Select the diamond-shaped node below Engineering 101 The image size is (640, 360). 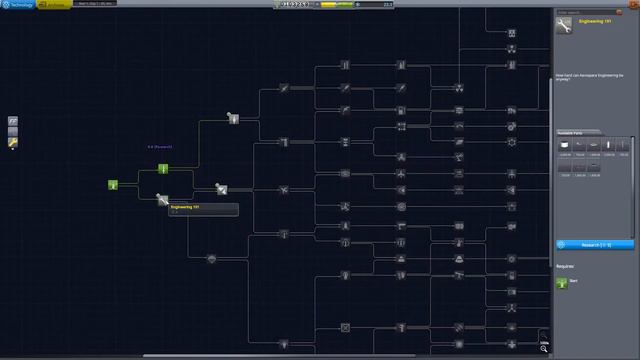coord(211,259)
